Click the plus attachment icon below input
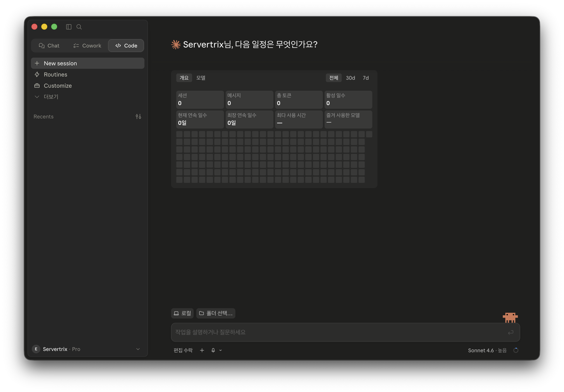 click(x=202, y=350)
